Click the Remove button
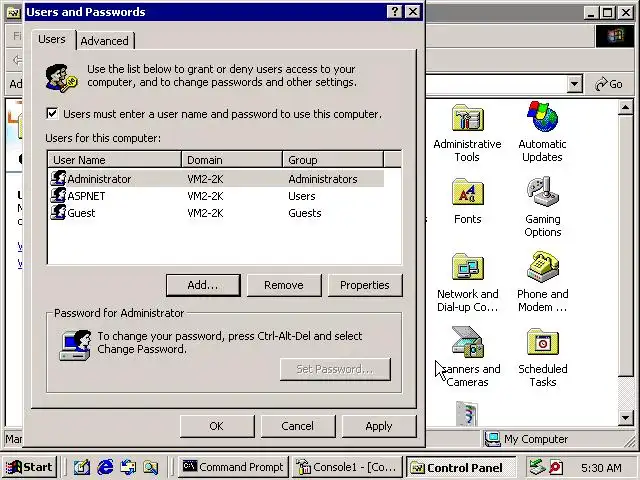Screen dimensions: 640x480 click(284, 285)
